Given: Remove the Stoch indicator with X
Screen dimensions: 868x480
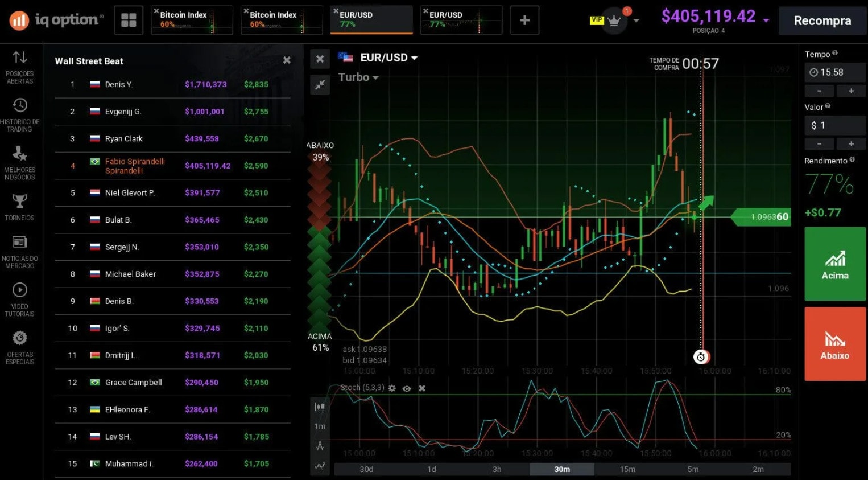Looking at the screenshot, I should pyautogui.click(x=422, y=388).
